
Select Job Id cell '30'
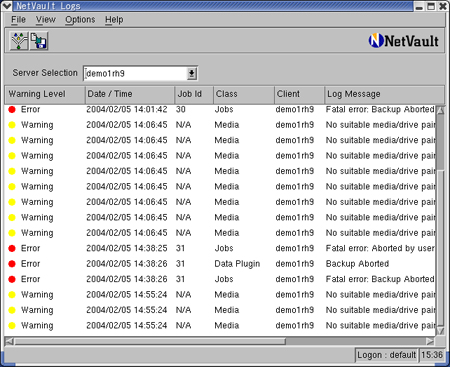coord(181,109)
